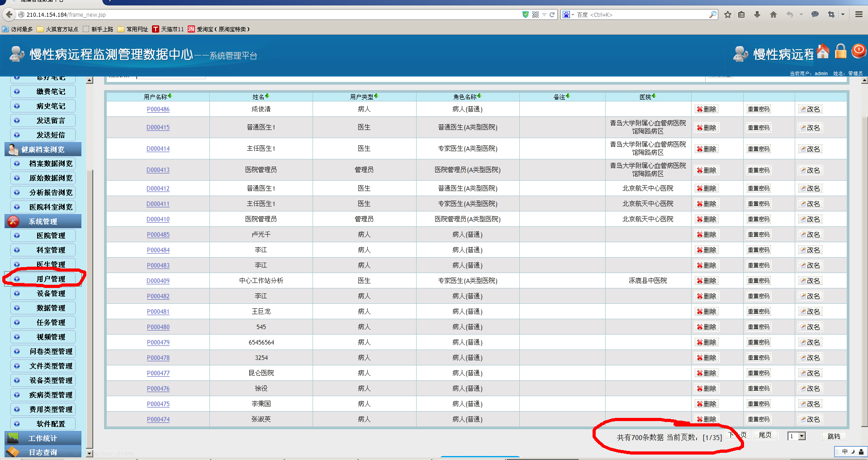Click the sidebar scrollbar down arrow
868x460 pixels.
point(90,453)
